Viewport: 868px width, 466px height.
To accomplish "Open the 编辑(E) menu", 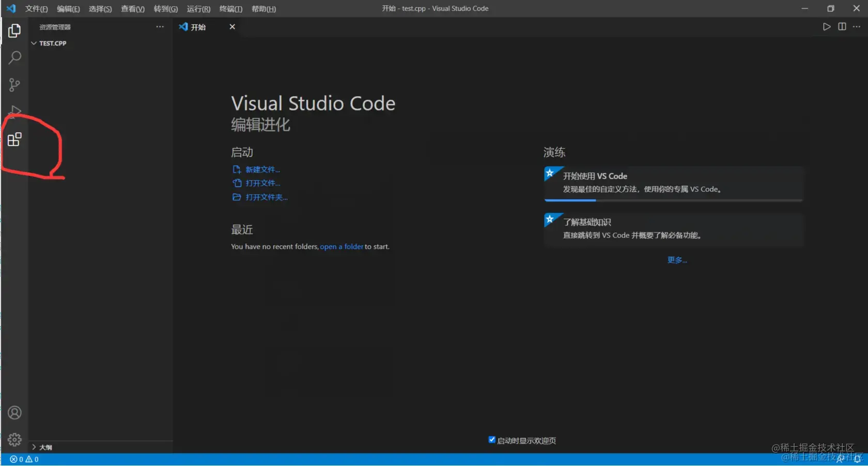I will [x=68, y=9].
